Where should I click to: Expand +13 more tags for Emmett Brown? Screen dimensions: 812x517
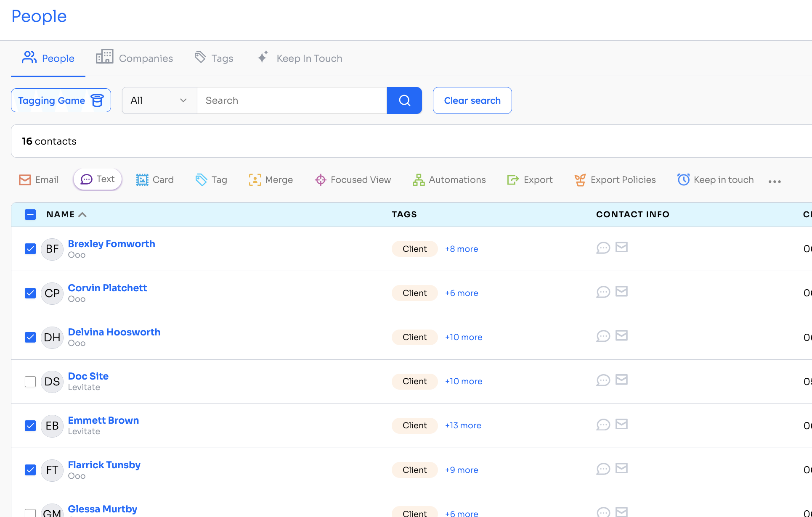point(463,425)
